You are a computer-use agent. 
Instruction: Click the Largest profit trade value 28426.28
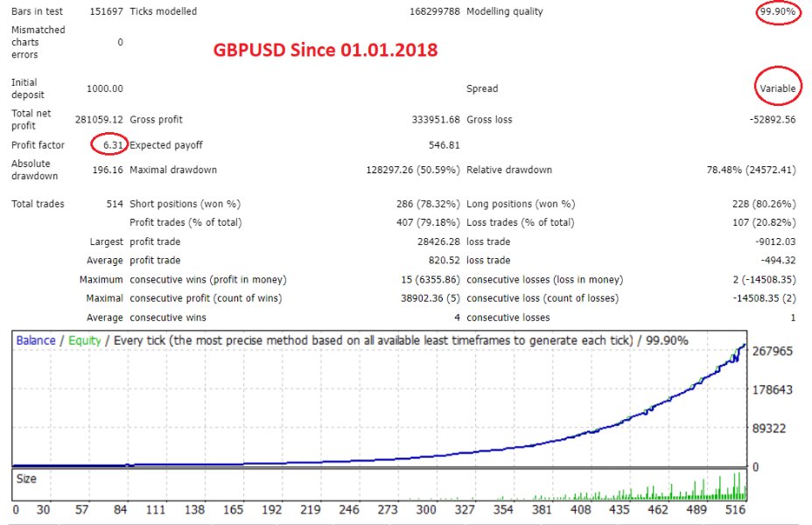438,241
